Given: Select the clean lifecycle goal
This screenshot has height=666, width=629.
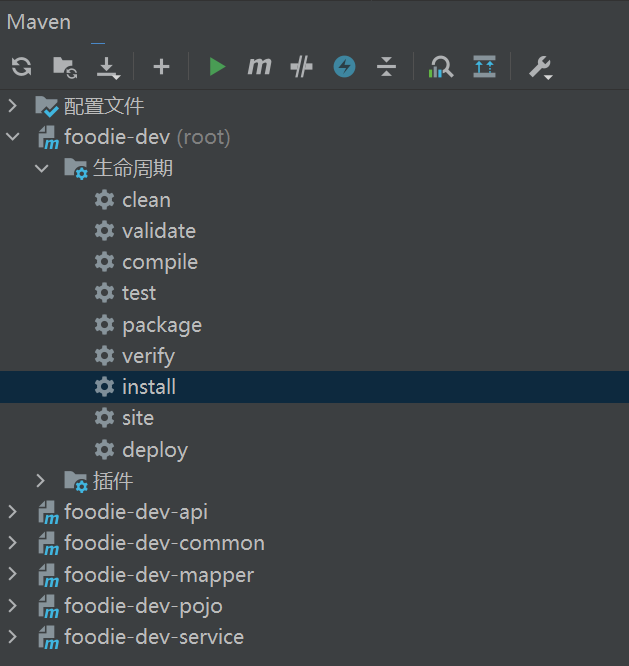Looking at the screenshot, I should pyautogui.click(x=146, y=200).
